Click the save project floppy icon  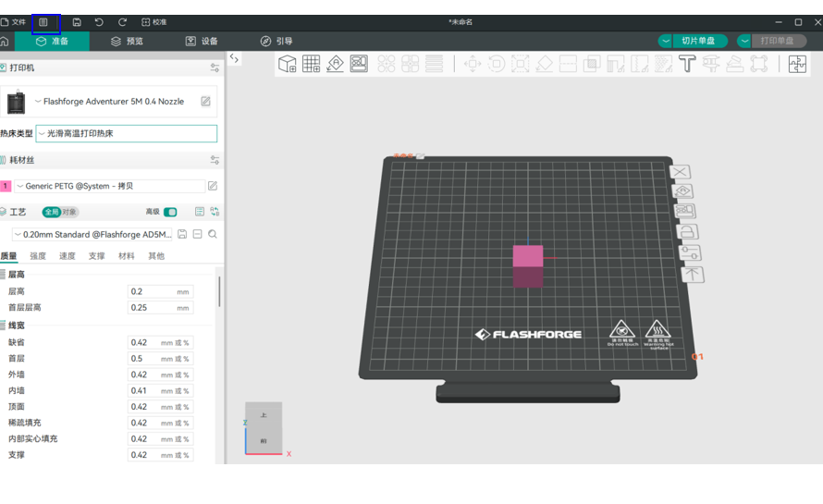(x=77, y=21)
